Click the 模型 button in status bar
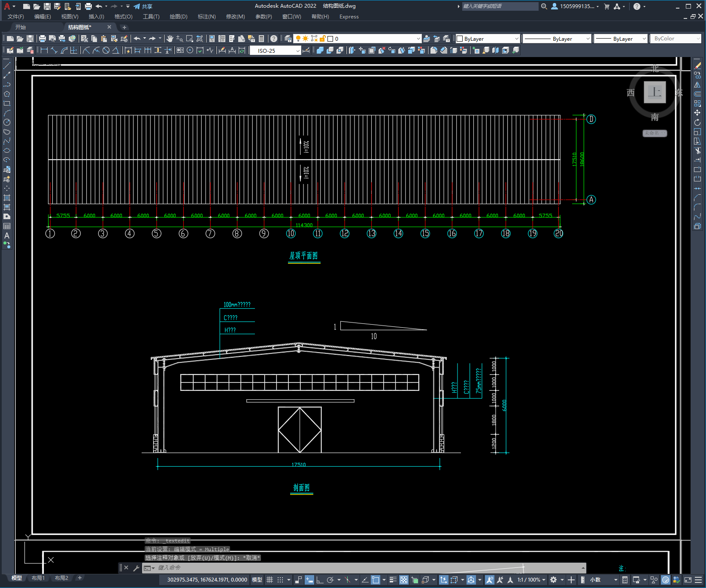 click(257, 580)
